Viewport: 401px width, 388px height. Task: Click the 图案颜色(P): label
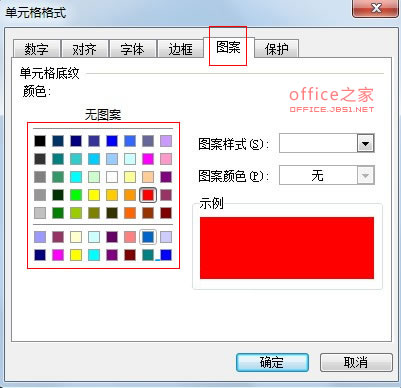[x=233, y=176]
